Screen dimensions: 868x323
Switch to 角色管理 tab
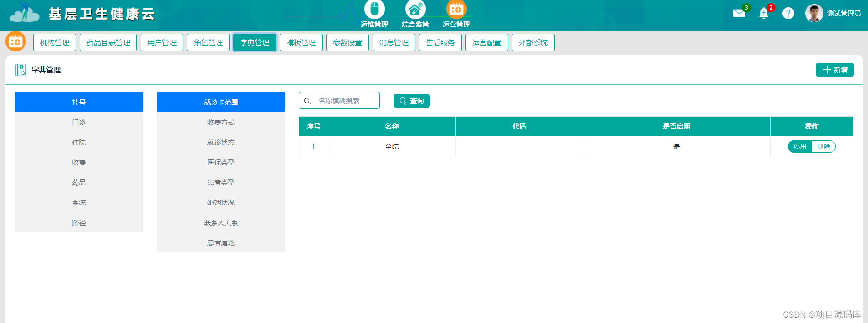208,42
